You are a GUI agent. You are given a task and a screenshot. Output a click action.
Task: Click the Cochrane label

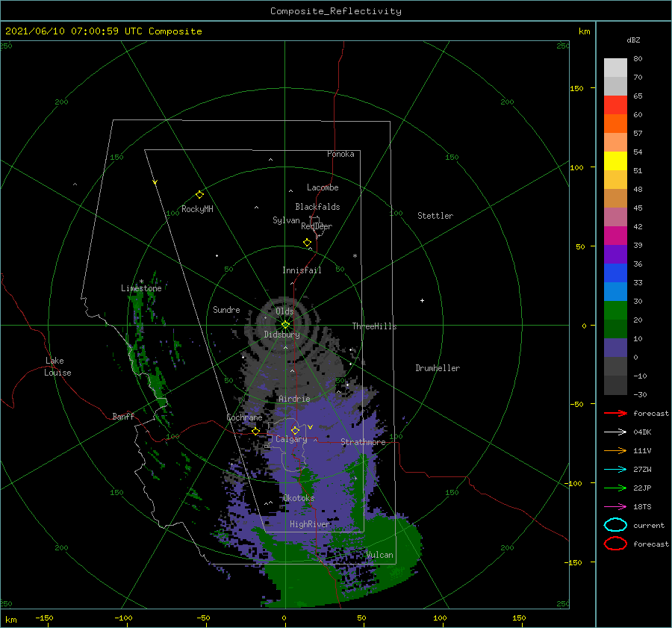pos(244,417)
